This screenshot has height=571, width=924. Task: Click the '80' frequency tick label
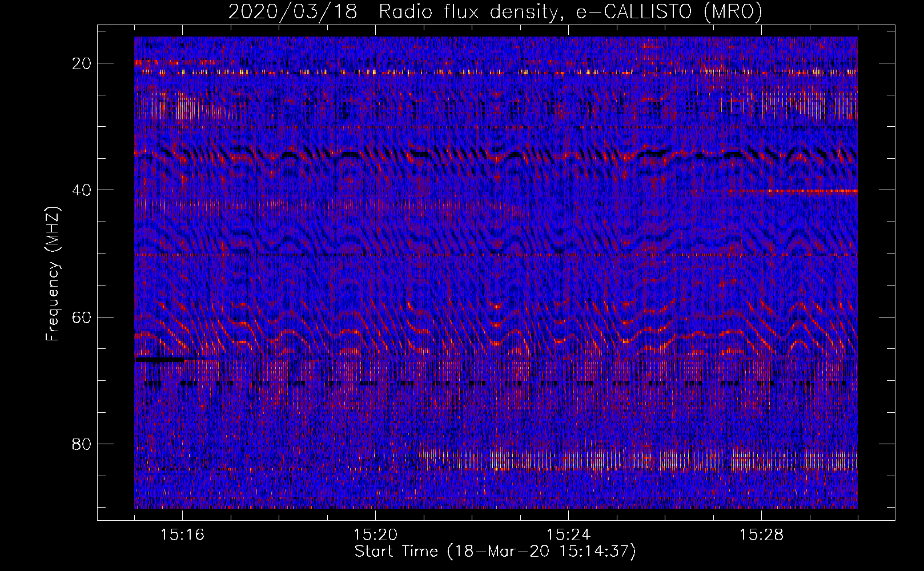click(82, 444)
